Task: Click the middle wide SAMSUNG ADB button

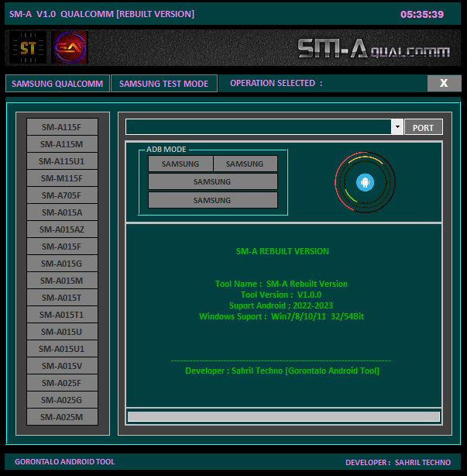Action: tap(212, 181)
